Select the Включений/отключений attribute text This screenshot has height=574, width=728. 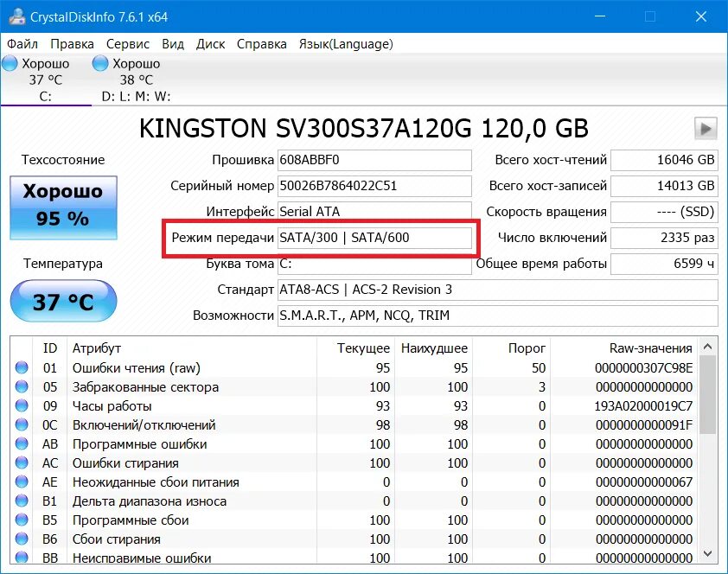(x=144, y=425)
